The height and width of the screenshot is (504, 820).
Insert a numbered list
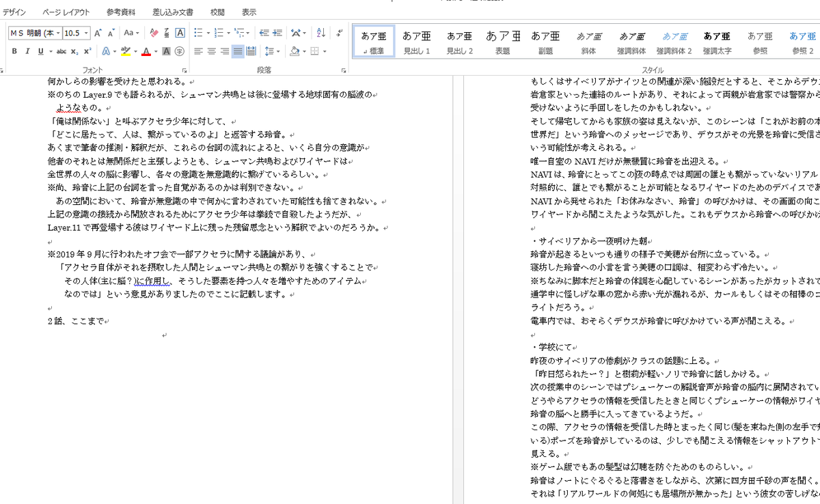218,33
